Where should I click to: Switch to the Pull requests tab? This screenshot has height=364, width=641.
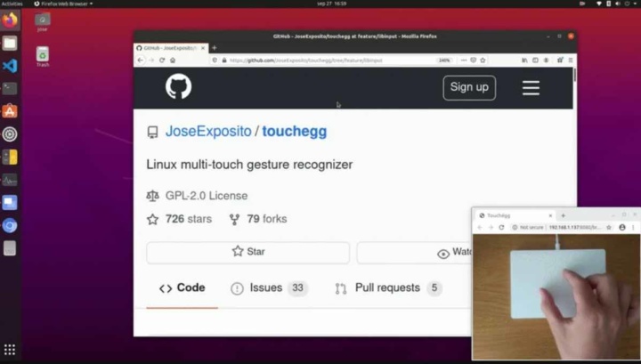click(x=388, y=288)
